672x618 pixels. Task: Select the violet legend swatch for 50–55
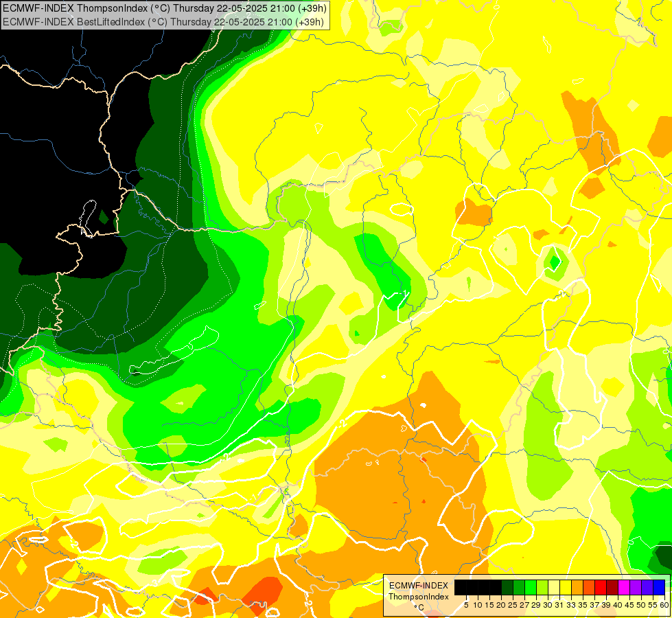click(x=647, y=587)
